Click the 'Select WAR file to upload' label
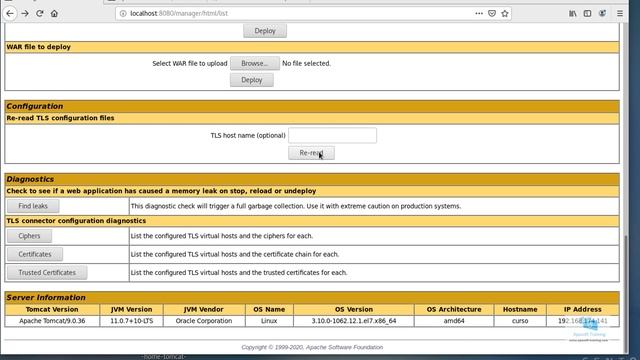Image resolution: width=640 pixels, height=360 pixels. click(x=190, y=63)
